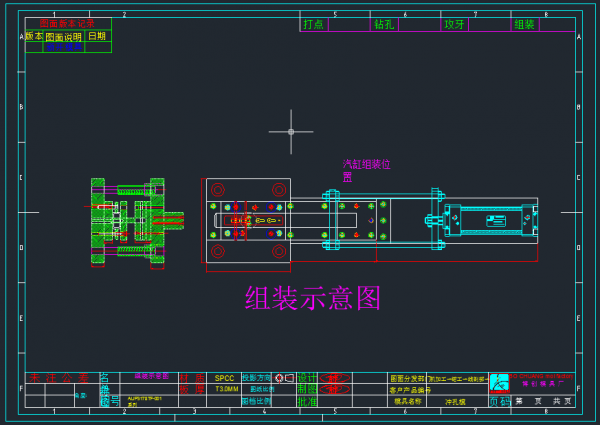Click the white crosshair mark above the drawing
The height and width of the screenshot is (425, 600).
pos(291,132)
